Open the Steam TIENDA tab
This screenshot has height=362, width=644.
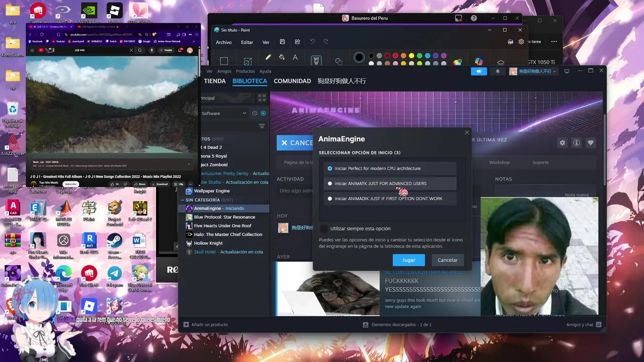coord(215,81)
